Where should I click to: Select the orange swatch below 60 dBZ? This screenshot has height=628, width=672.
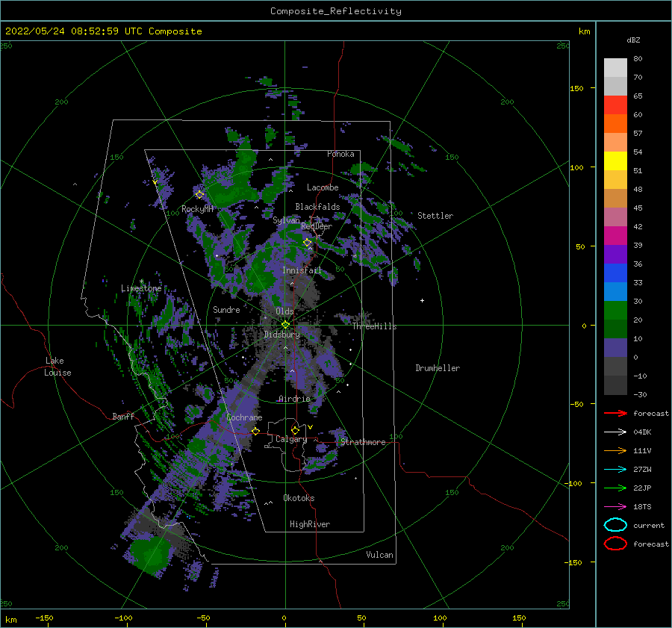coord(615,123)
